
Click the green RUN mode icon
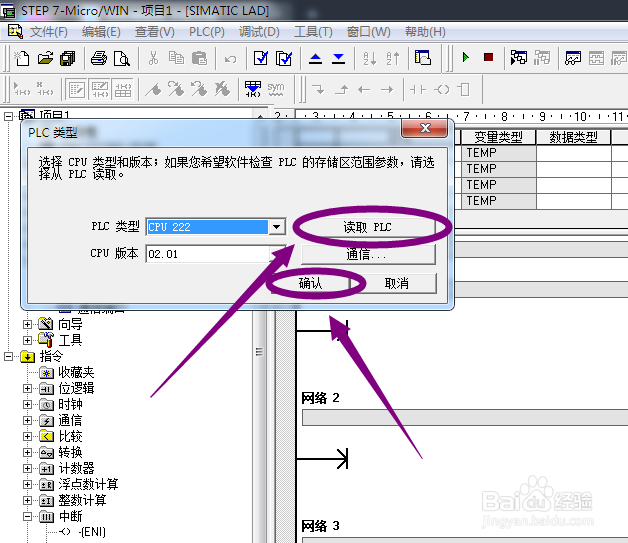tap(466, 58)
